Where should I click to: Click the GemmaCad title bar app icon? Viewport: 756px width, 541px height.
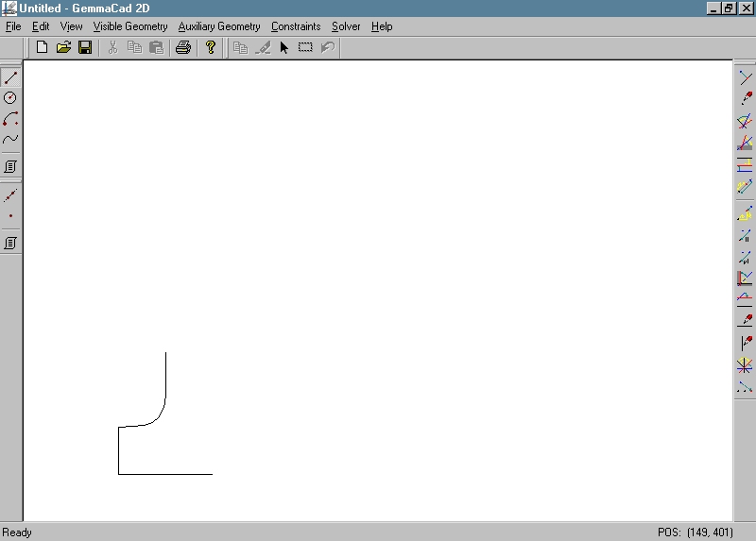click(x=9, y=8)
